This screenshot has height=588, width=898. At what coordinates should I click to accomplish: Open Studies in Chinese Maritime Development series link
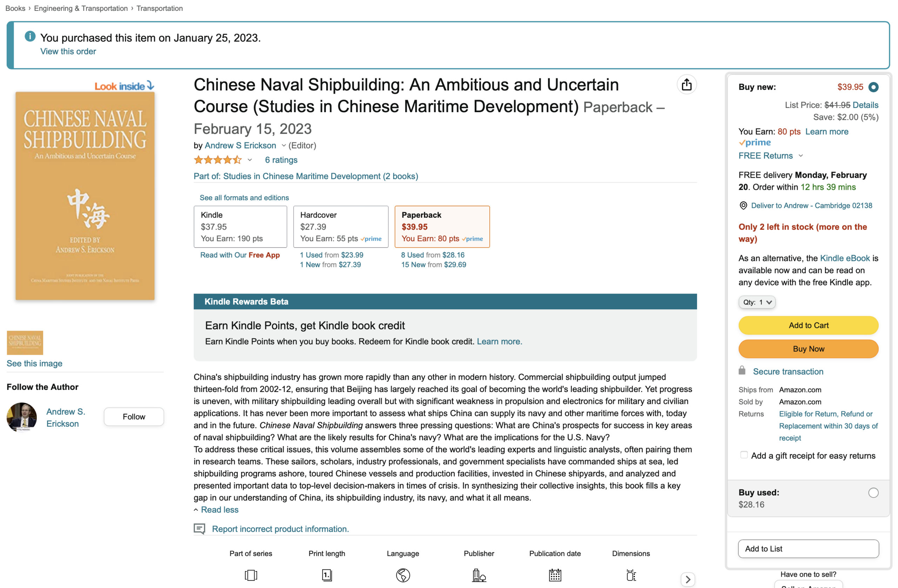click(x=306, y=176)
